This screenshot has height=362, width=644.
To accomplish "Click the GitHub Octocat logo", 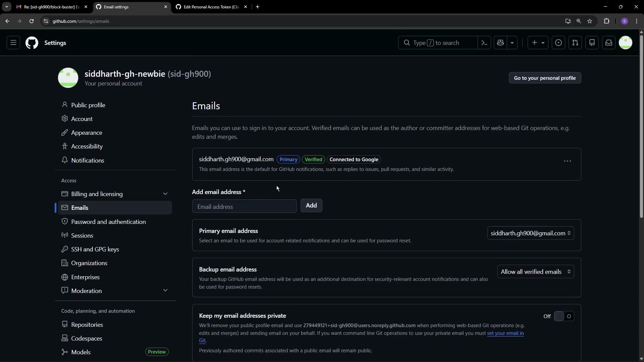I will coord(32,43).
